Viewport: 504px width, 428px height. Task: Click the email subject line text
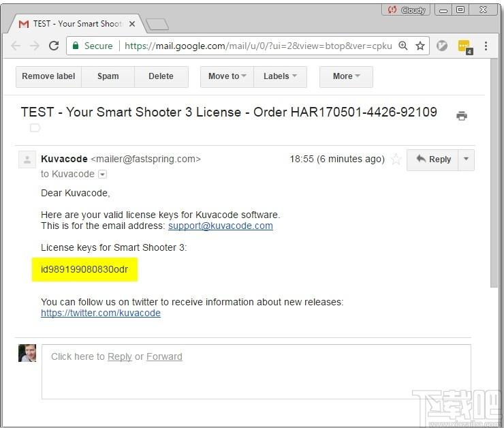coord(229,112)
